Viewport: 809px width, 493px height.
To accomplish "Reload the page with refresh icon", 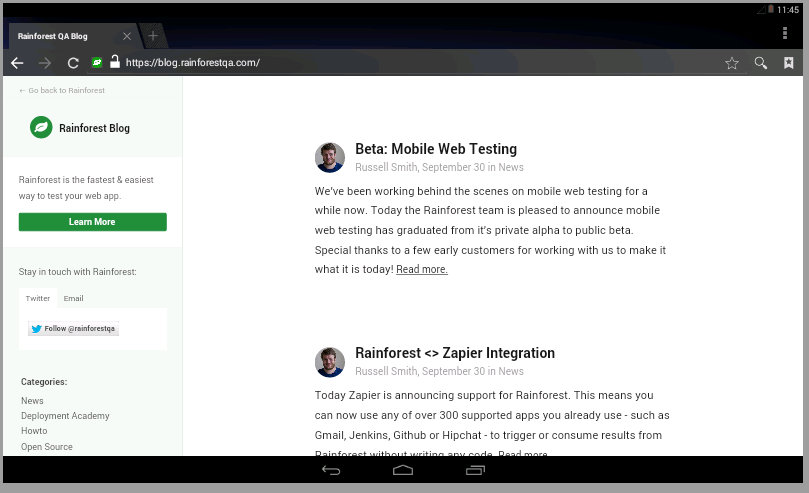I will (x=73, y=63).
